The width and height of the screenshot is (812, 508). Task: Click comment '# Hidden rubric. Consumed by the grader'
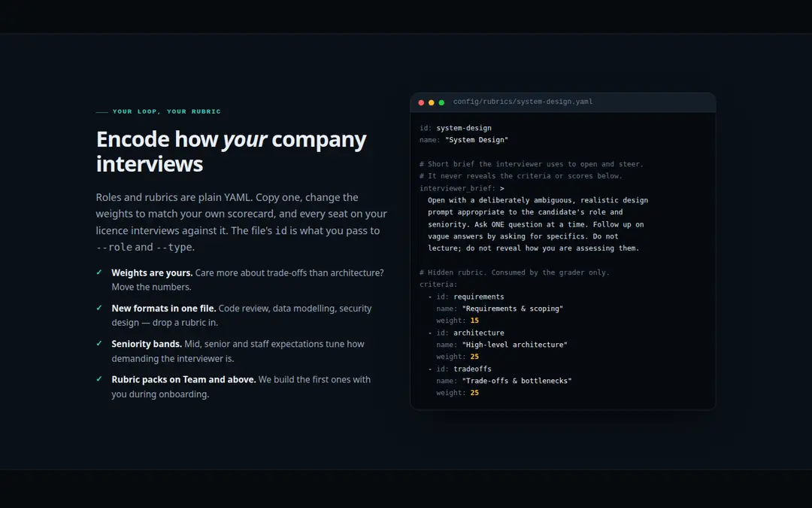[x=514, y=272]
